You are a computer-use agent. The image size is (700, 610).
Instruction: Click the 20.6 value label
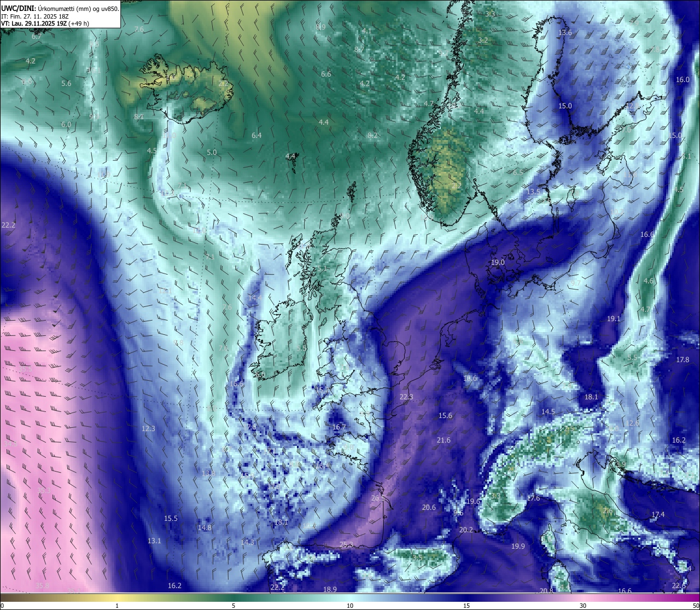tap(429, 508)
